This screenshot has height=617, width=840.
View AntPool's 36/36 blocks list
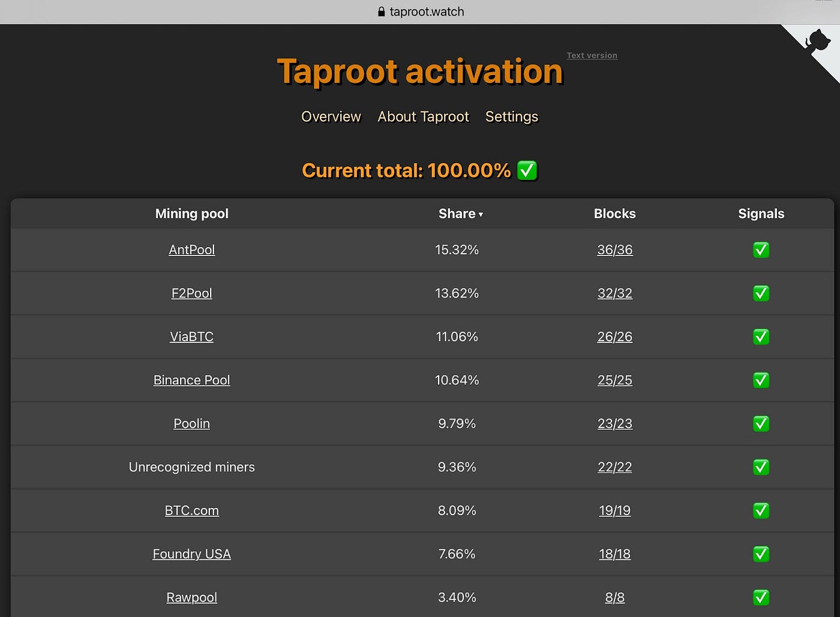click(614, 250)
